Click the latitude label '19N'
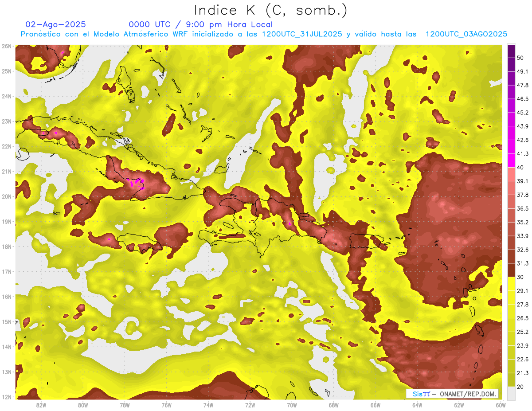The width and height of the screenshot is (532, 411). click(7, 222)
